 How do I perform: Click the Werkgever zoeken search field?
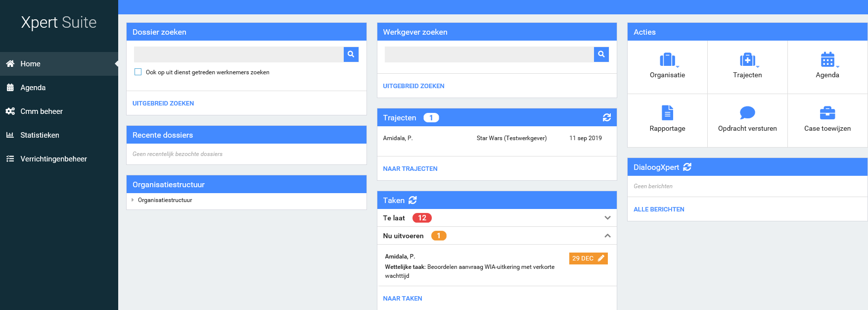click(489, 54)
